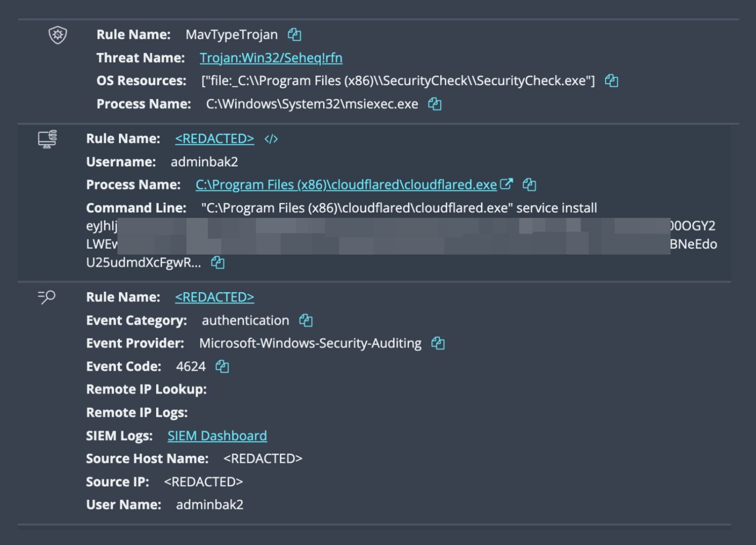Open the cloudflared.exe process name link
Screen dimensions: 756x545
coord(346,185)
